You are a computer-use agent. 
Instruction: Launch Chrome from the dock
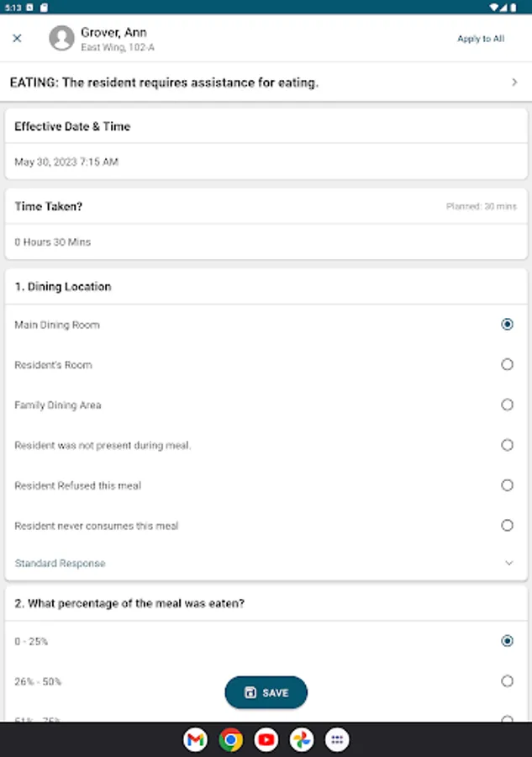230,740
